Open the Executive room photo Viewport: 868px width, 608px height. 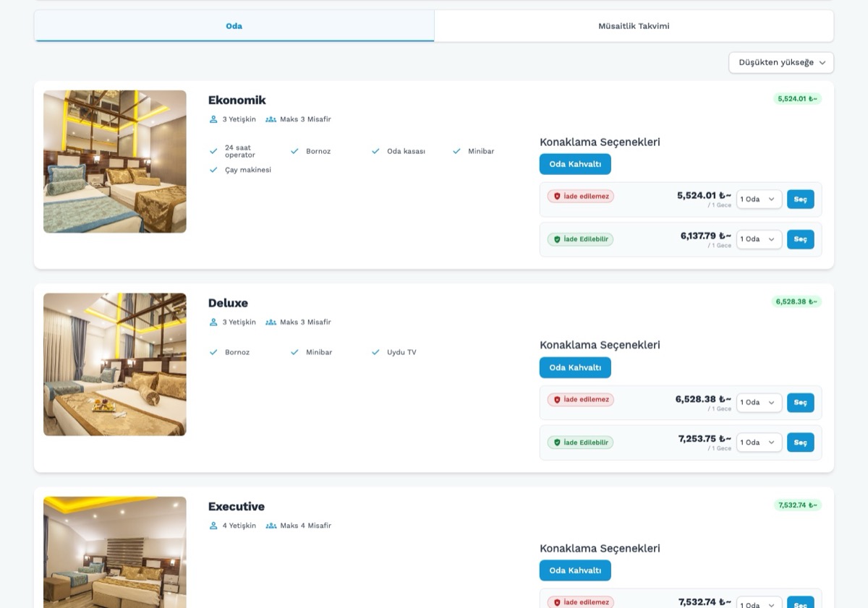tap(115, 552)
